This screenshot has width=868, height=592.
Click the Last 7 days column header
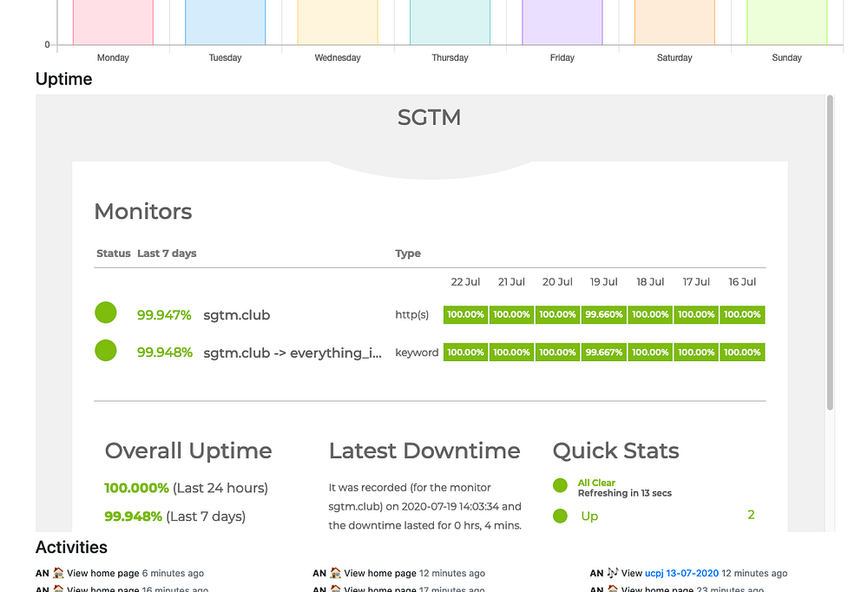(x=168, y=253)
